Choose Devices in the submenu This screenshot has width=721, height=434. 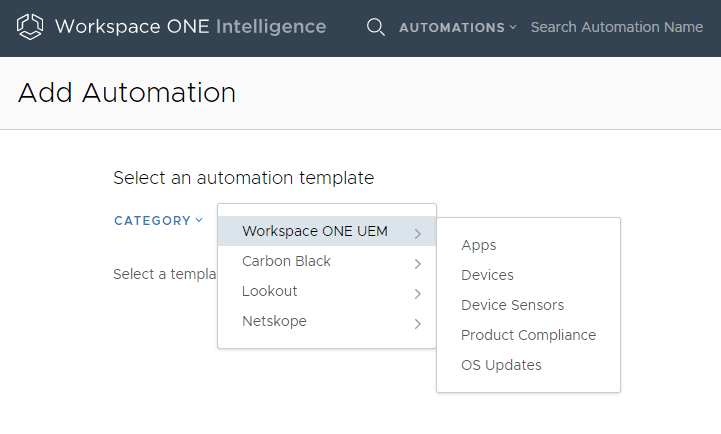(487, 275)
